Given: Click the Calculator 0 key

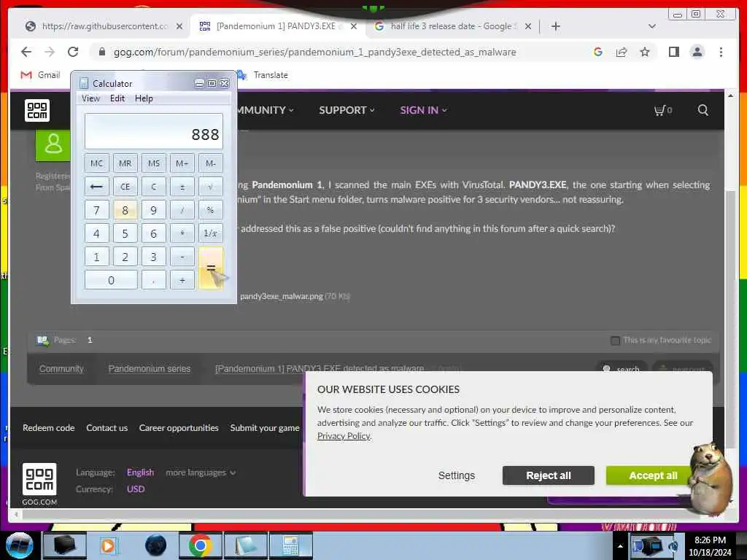Looking at the screenshot, I should click(111, 280).
